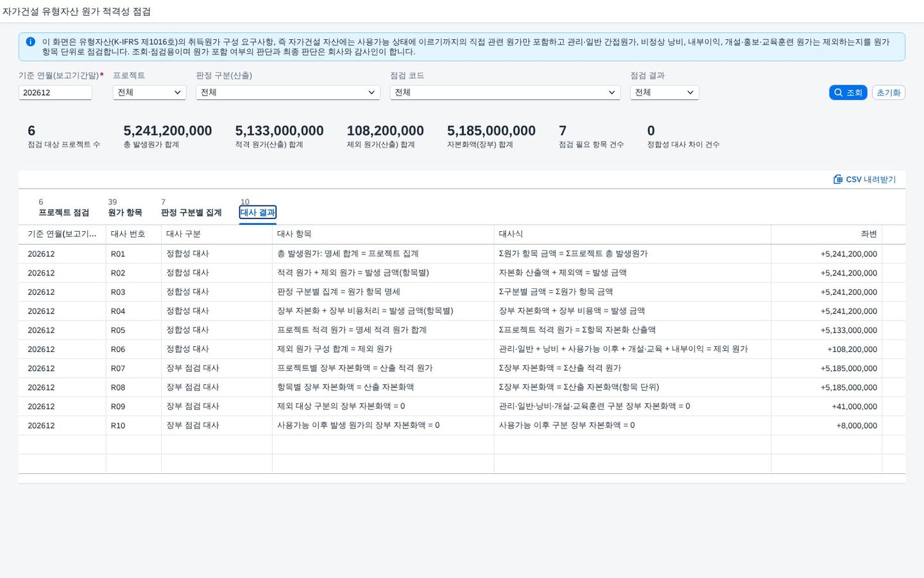The width and height of the screenshot is (924, 578).
Task: Select the R02 cell
Action: tap(133, 273)
